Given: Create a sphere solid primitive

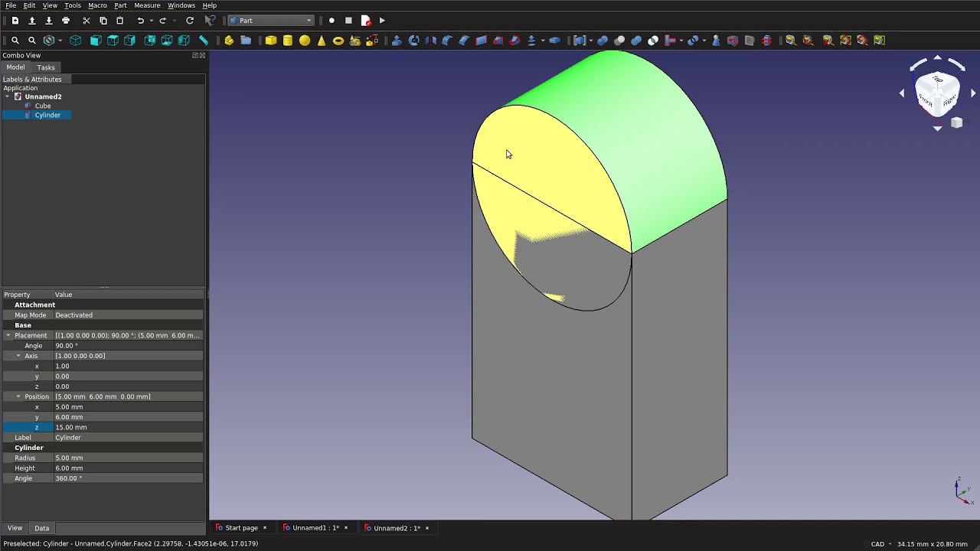Looking at the screenshot, I should coord(305,41).
